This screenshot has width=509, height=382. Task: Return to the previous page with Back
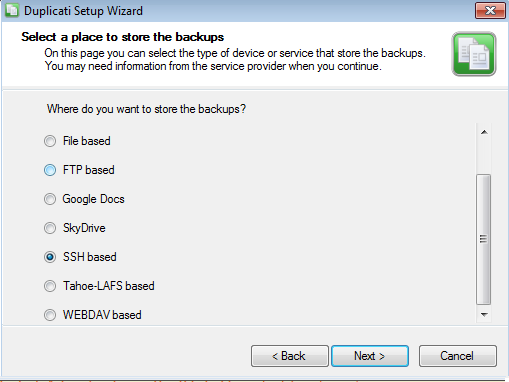click(289, 356)
